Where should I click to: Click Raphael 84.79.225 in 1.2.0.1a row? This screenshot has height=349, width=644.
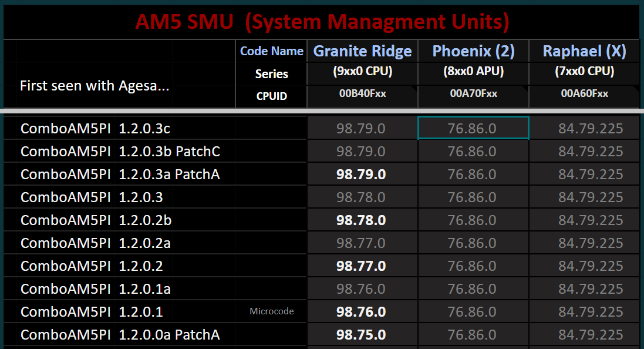click(585, 289)
